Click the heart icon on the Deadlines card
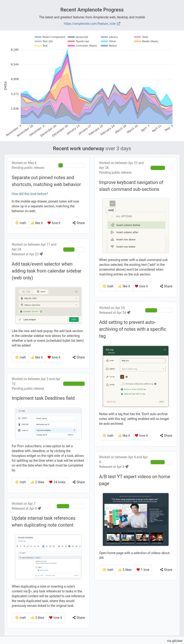Screen dimensions: 184x644 click(51, 482)
